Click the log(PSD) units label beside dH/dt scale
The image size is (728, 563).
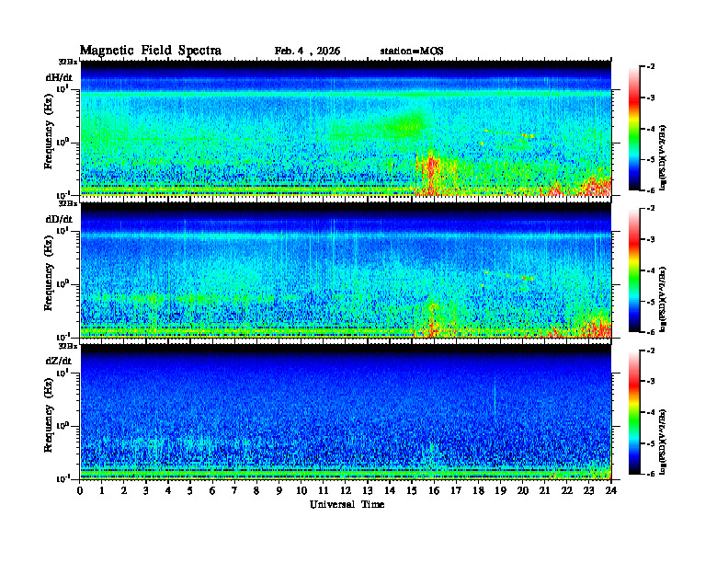[663, 157]
